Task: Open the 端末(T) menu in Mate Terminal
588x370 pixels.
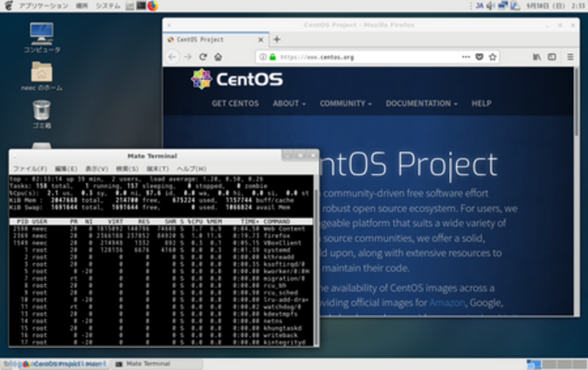Action: tap(157, 169)
